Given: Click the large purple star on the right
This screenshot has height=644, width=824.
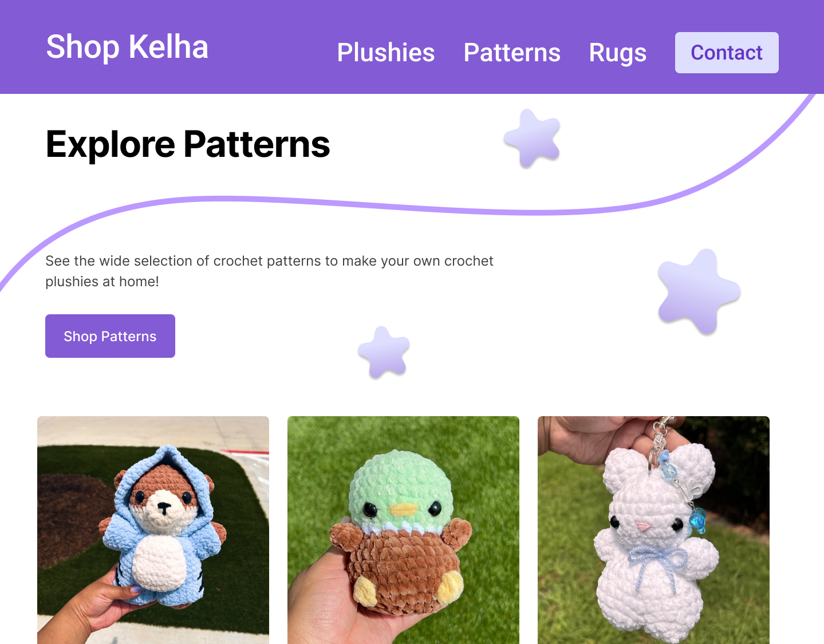Looking at the screenshot, I should coord(699,291).
